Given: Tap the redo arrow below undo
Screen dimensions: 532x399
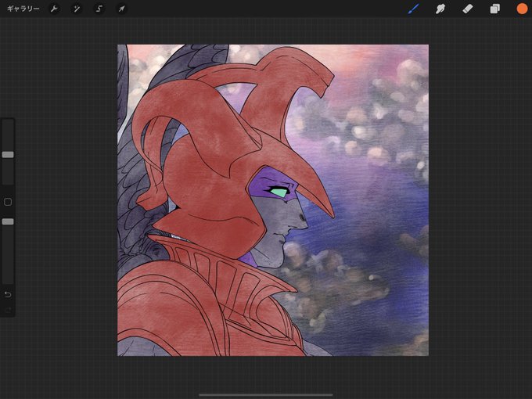Looking at the screenshot, I should pyautogui.click(x=8, y=310).
